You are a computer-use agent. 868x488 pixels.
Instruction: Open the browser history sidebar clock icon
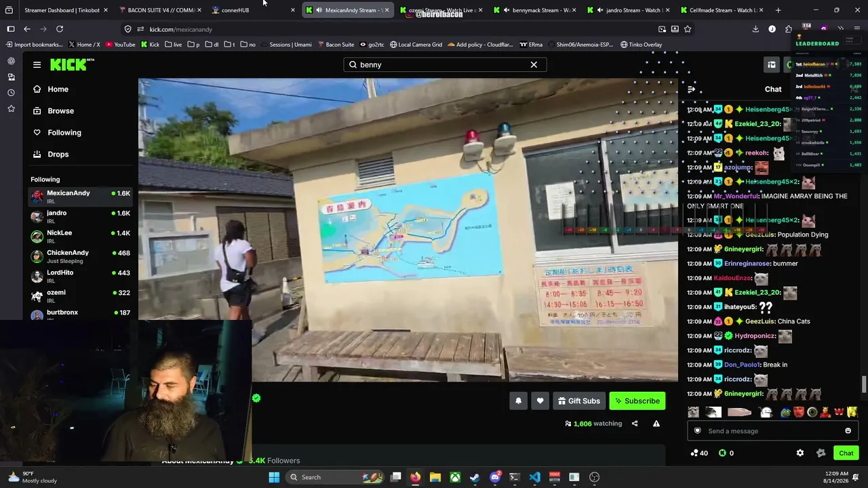click(11, 93)
